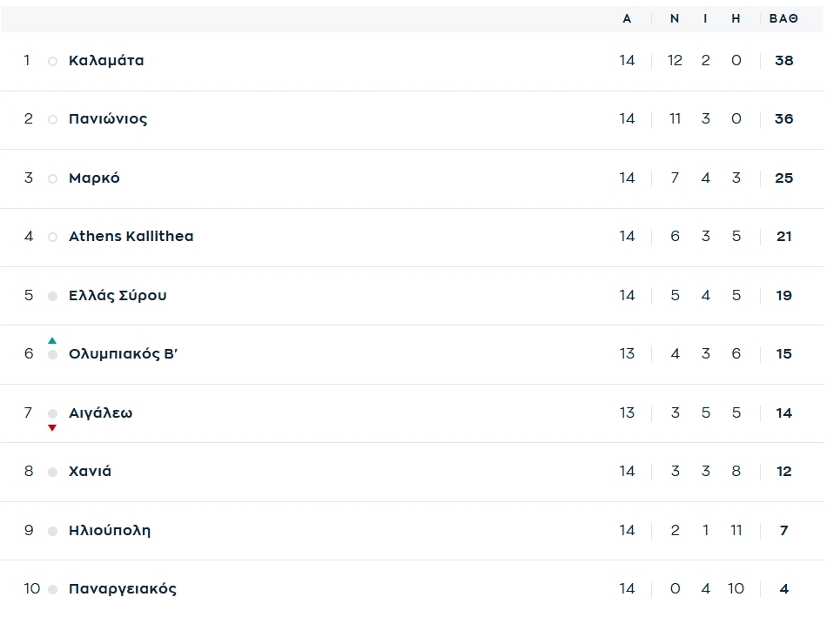Click the status circle next to Καλαμάτα

click(x=52, y=62)
